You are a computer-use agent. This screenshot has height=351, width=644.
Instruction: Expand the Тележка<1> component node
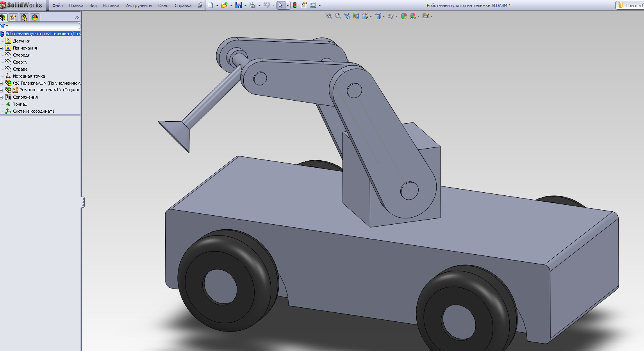pos(2,83)
